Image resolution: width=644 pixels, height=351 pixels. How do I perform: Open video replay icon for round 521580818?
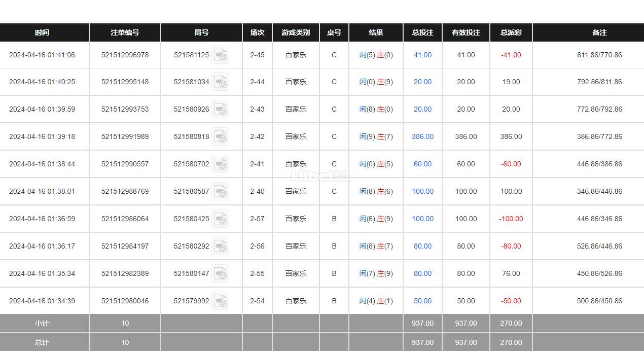point(220,137)
